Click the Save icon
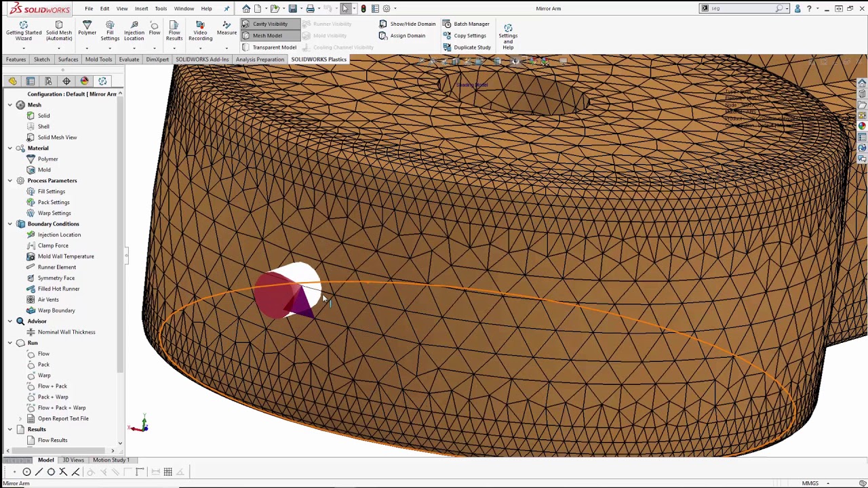Viewport: 868px width, 488px height. (293, 9)
